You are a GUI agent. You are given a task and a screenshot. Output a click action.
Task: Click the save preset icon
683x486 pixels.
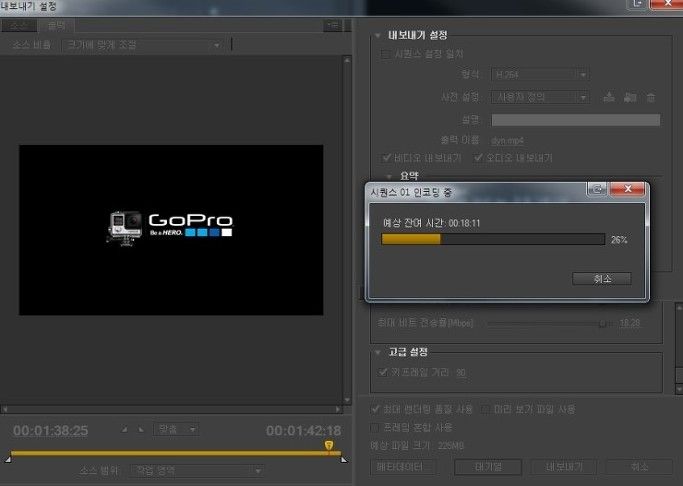click(609, 97)
